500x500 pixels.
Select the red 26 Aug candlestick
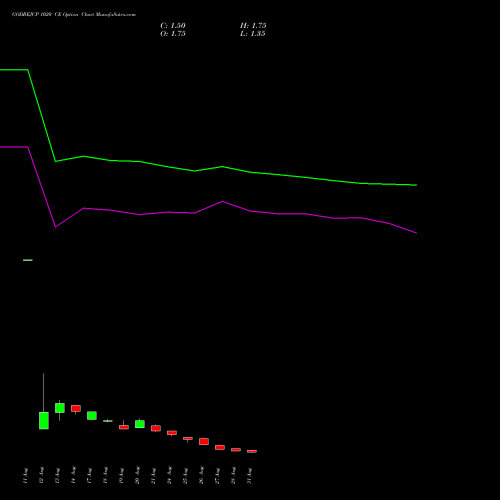(204, 441)
